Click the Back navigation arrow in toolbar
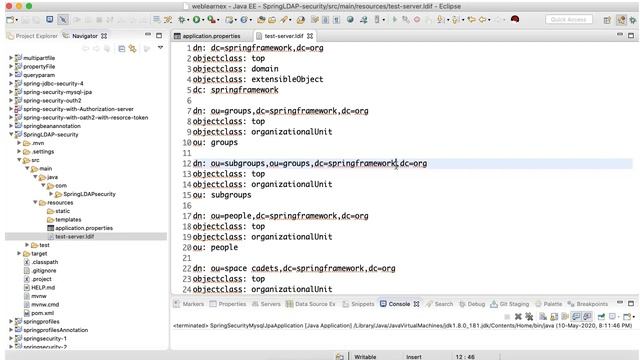 (482, 20)
